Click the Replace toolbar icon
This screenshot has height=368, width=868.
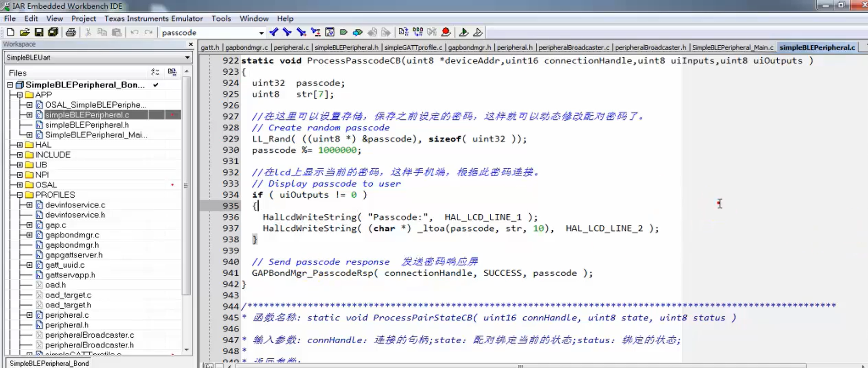point(315,32)
